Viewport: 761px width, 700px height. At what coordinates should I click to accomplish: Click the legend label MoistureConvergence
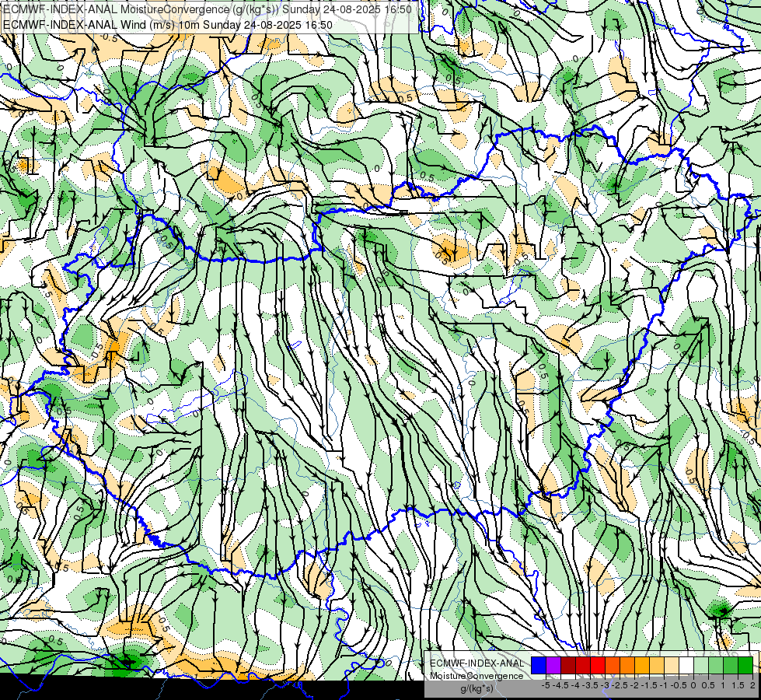coord(476,676)
